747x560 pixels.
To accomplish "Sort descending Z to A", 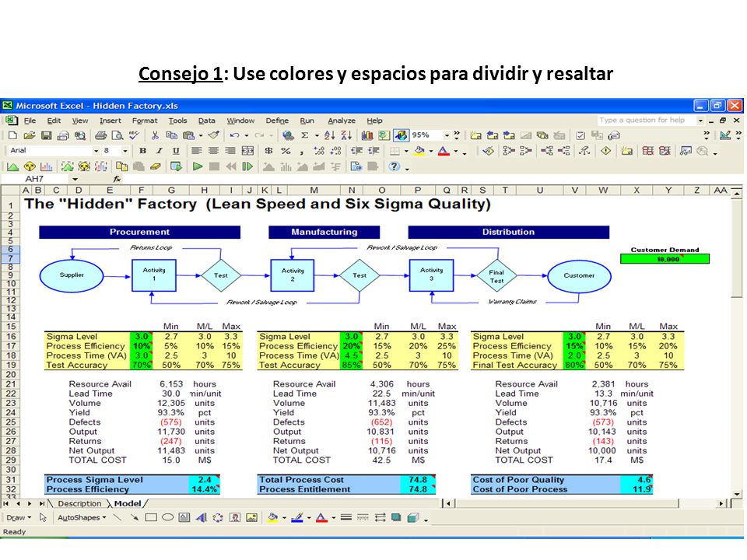I will [346, 135].
